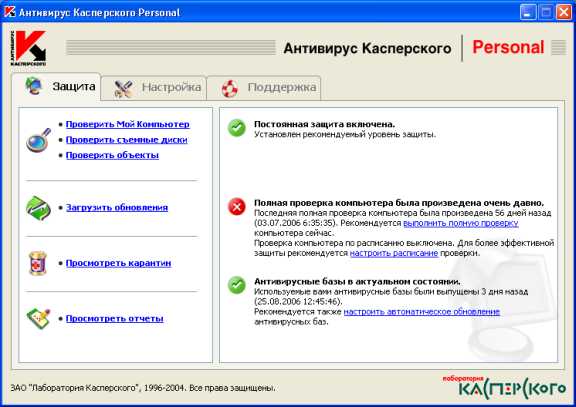576x407 pixels.
Task: Click the date 25.08.2006 12:45:46 text
Action: point(298,302)
